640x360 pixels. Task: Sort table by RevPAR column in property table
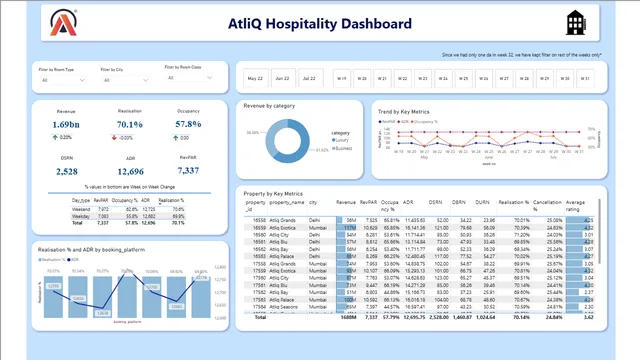point(368,202)
